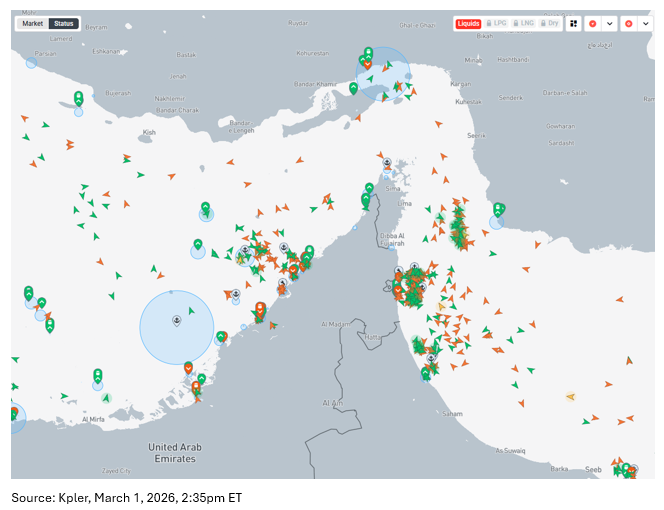
Task: Select the green pin on the coast north of Saham
Action: [x=426, y=374]
